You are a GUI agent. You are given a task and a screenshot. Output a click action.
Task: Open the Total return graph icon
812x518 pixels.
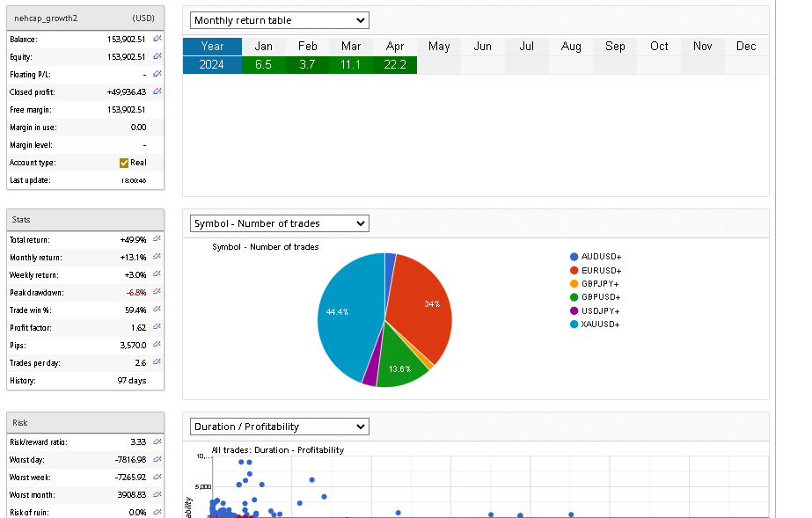click(x=157, y=239)
